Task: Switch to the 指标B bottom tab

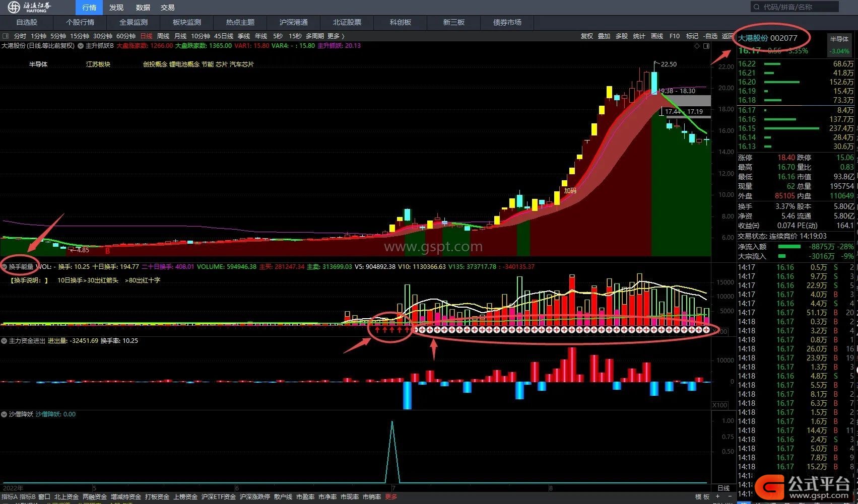Action: 28,497
